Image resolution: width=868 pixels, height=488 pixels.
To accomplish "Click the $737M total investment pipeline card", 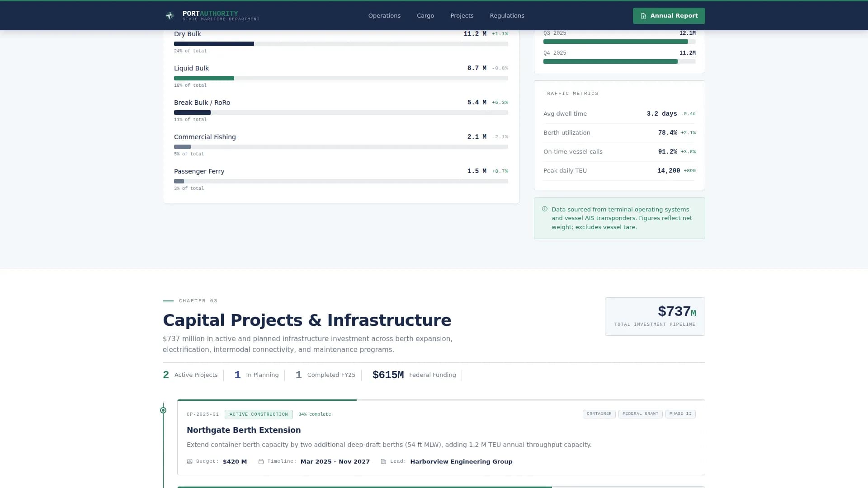I will pos(655,316).
